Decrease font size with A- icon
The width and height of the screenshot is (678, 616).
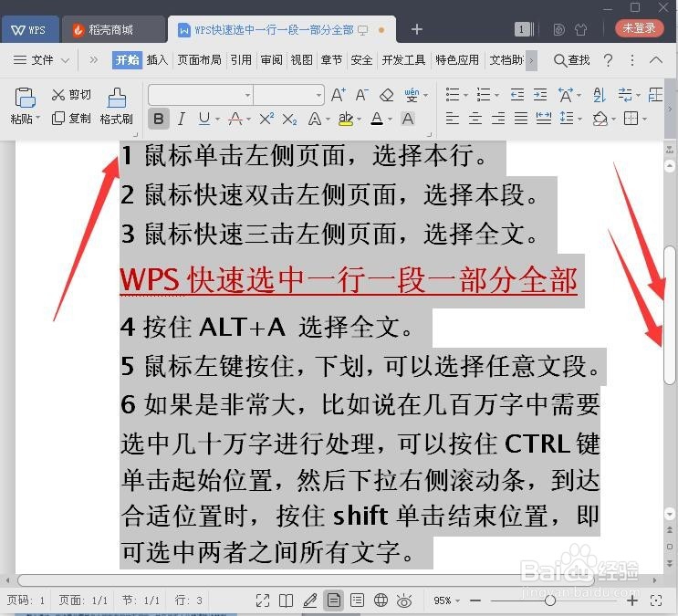(361, 95)
